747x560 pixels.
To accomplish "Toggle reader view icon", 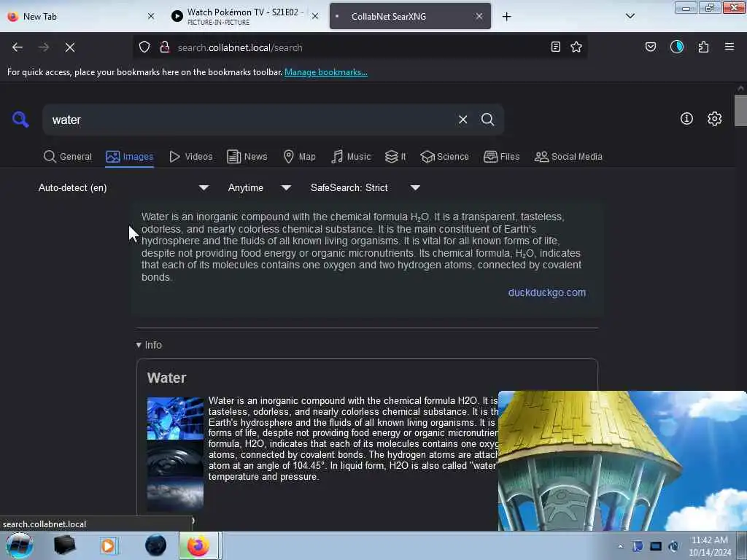I will pos(555,47).
